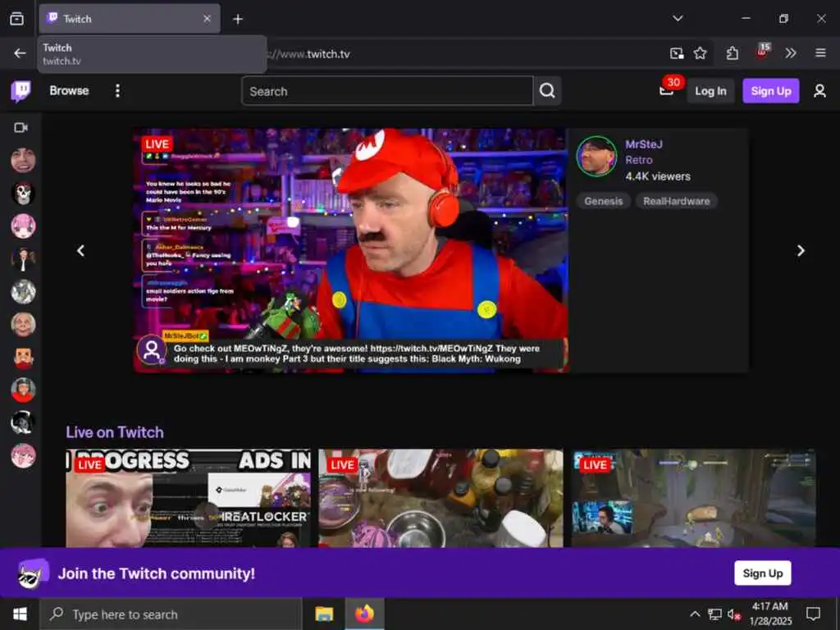Open the MrSteJ channel name link
The width and height of the screenshot is (840, 630).
643,144
